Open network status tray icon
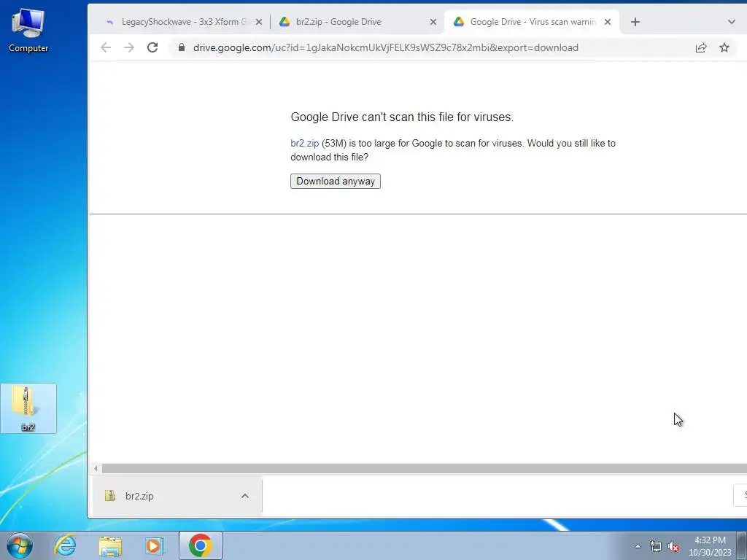This screenshot has width=747, height=560. [656, 546]
